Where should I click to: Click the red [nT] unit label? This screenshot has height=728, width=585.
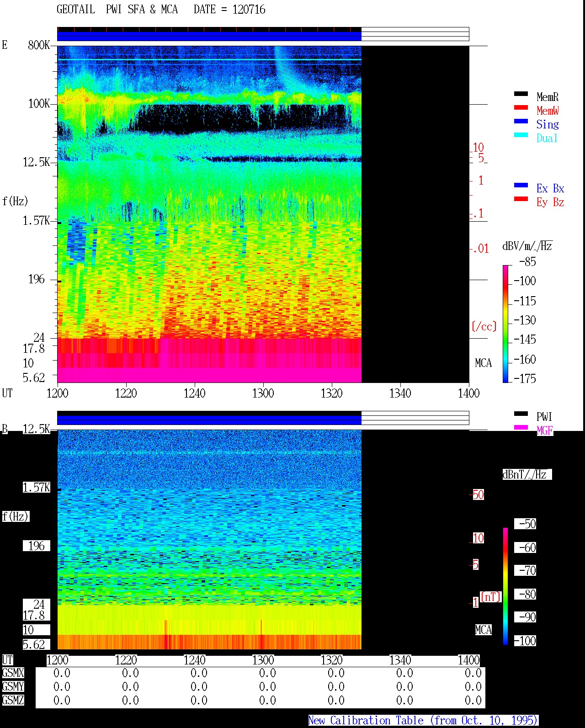click(491, 597)
